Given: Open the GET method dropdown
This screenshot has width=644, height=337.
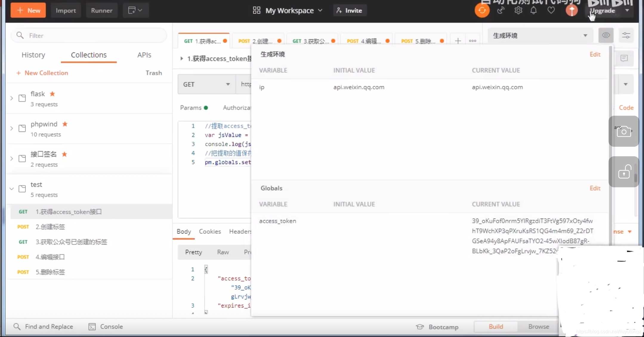Looking at the screenshot, I should point(206,84).
